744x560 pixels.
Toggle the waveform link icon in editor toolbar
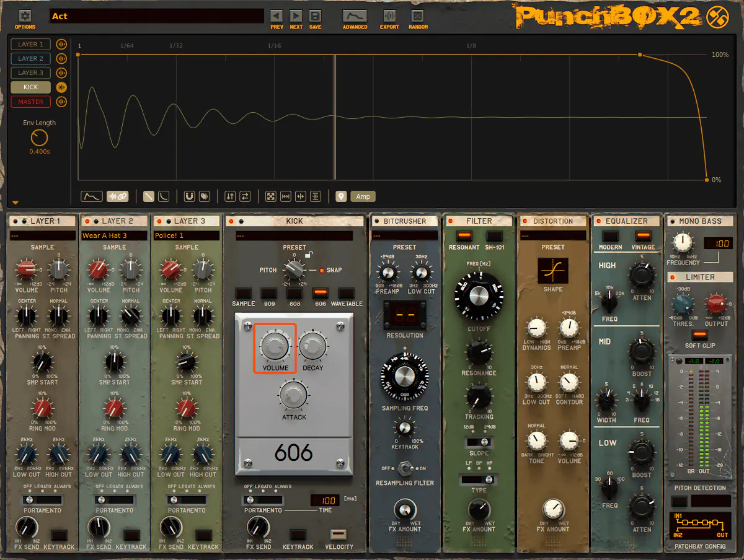coord(117,196)
